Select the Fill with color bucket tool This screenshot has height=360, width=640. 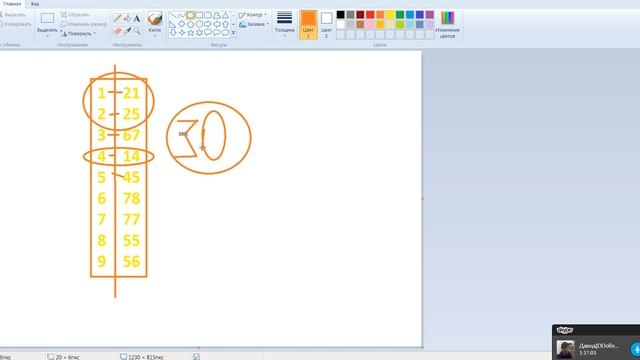127,18
